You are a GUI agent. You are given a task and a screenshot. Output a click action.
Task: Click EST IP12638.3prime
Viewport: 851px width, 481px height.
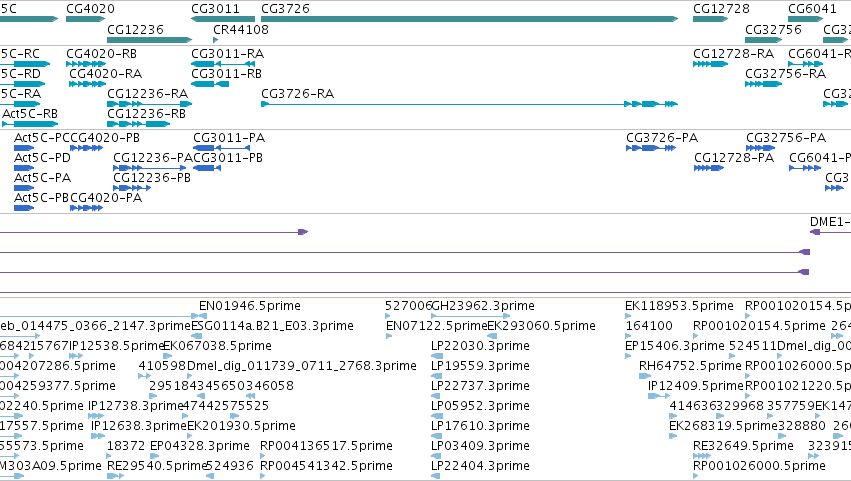point(139,426)
